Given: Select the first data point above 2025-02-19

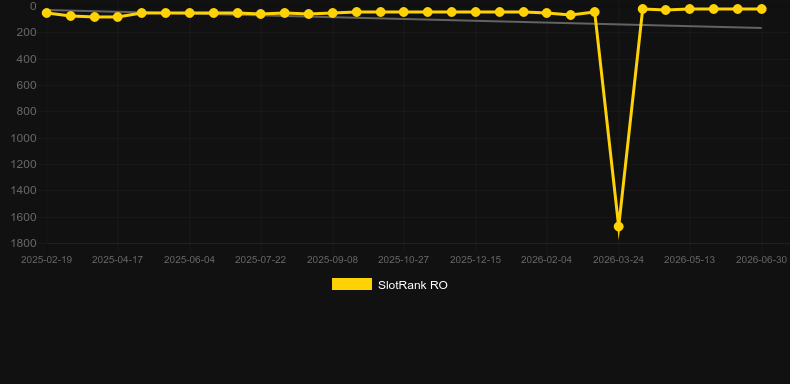Looking at the screenshot, I should coord(46,13).
